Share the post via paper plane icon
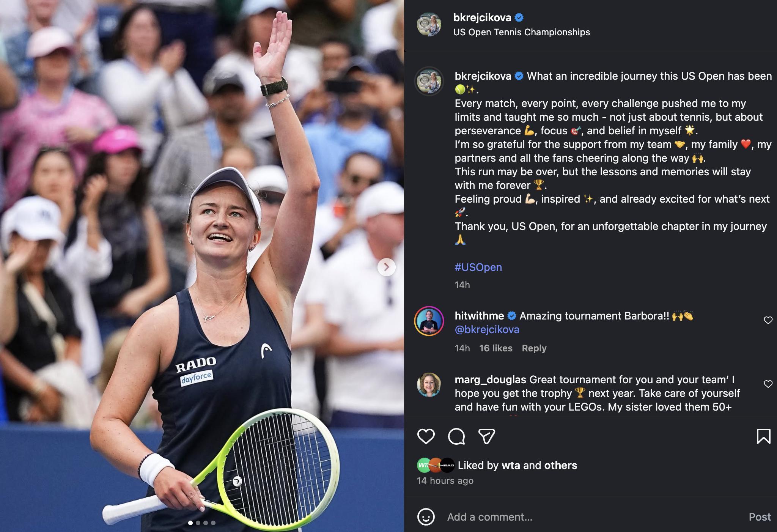777x532 pixels. pos(487,436)
